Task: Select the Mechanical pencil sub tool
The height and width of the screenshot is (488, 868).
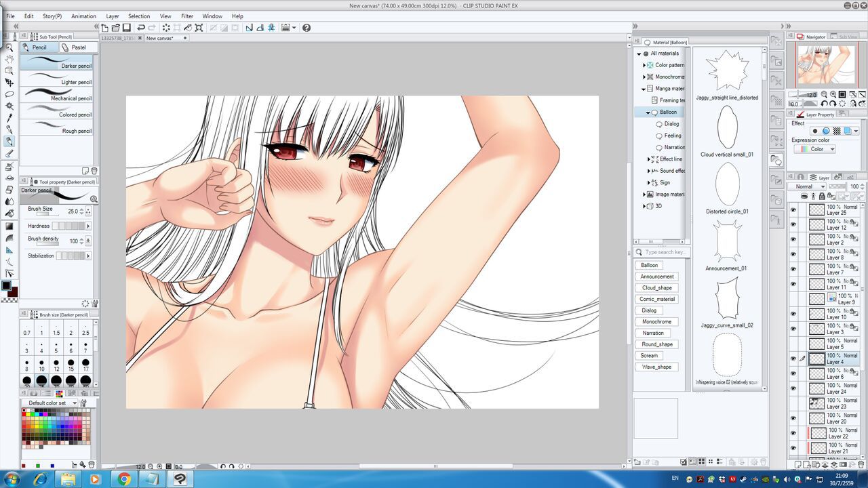Action: pyautogui.click(x=57, y=94)
